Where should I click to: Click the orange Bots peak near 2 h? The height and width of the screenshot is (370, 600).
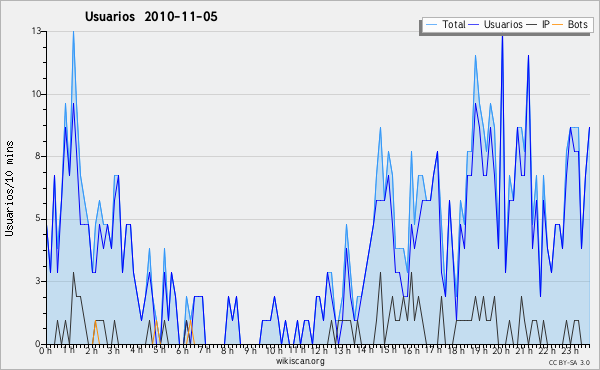95,321
